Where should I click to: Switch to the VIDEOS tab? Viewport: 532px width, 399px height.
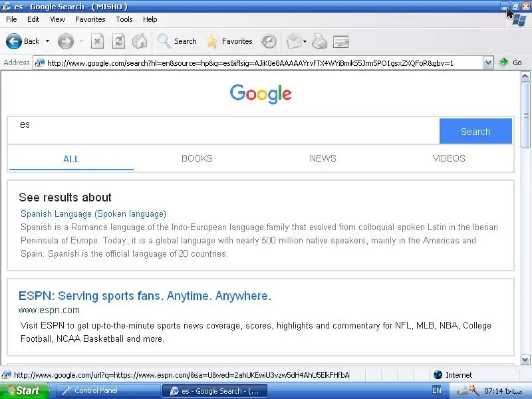click(448, 158)
